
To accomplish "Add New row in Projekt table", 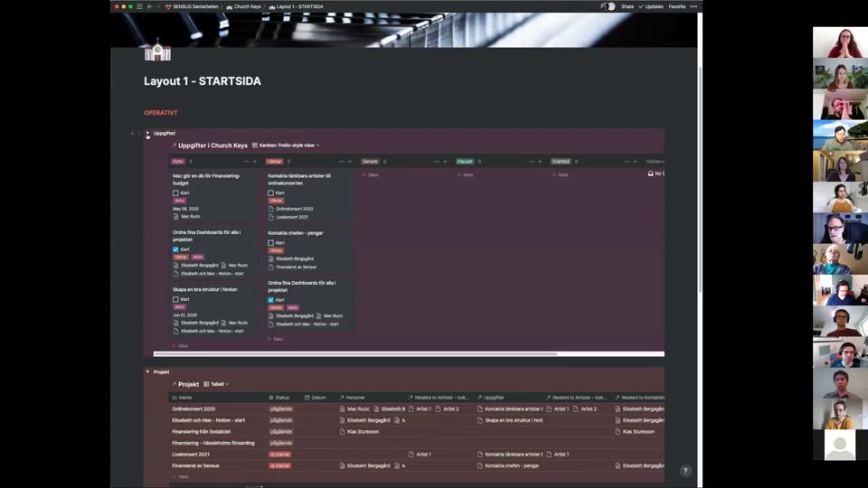I will 180,476.
